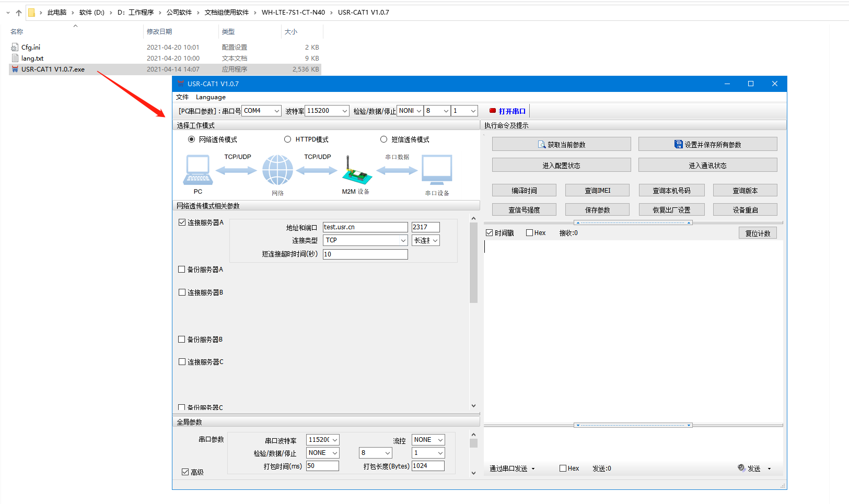This screenshot has height=504, width=849.
Task: Click 复位计数 button
Action: click(758, 233)
